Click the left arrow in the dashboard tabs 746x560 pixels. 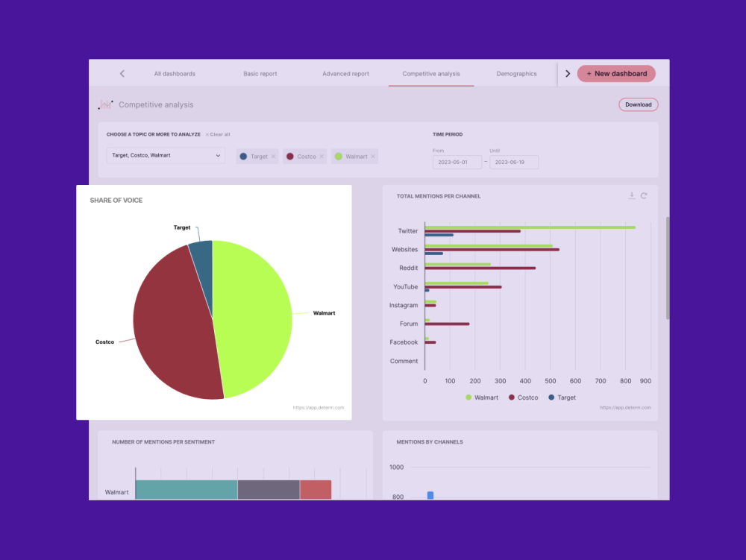pos(122,73)
